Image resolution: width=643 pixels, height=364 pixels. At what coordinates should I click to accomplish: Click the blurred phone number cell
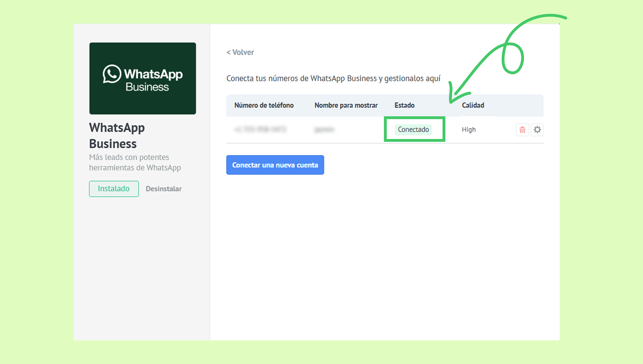[260, 130]
